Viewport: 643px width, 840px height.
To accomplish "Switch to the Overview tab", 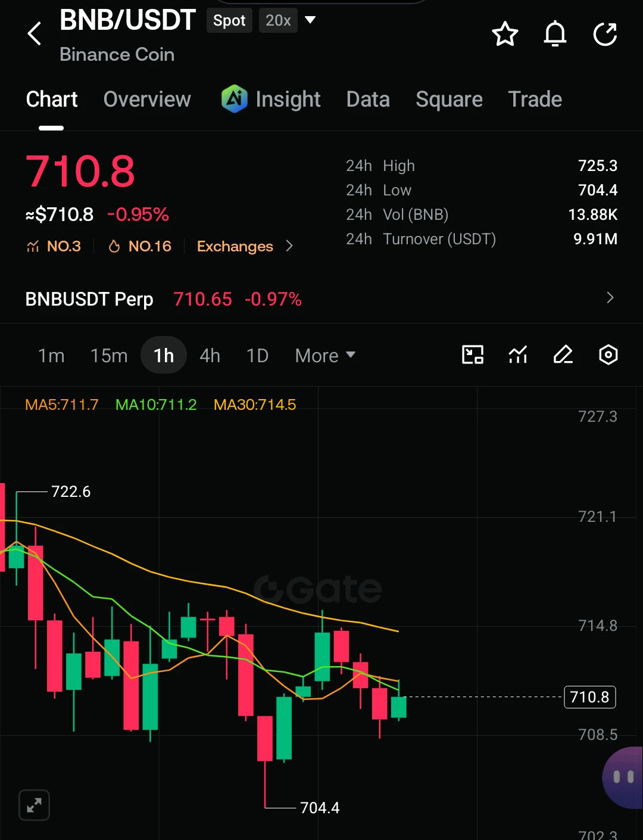I will click(x=147, y=99).
